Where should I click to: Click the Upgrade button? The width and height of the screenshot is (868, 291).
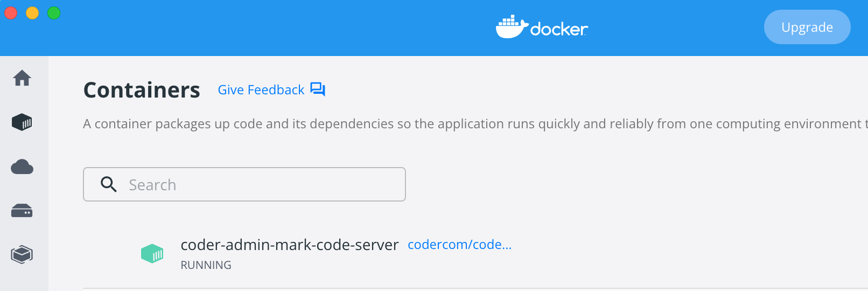[x=807, y=27]
